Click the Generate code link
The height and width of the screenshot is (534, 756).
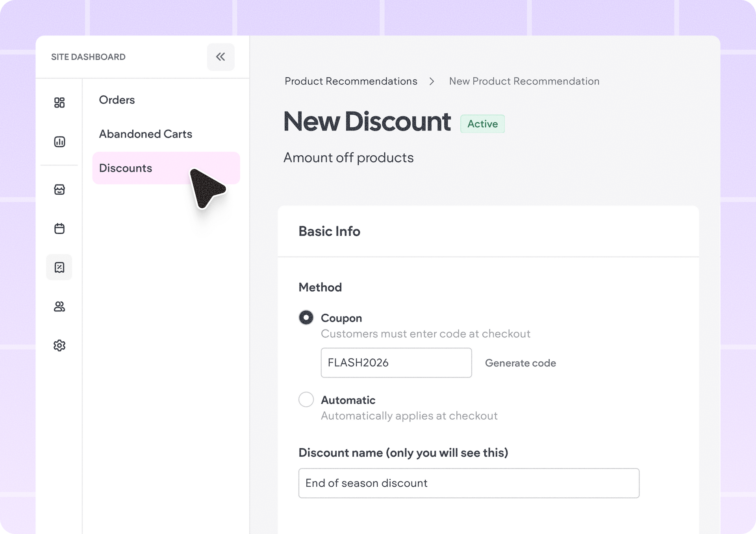coord(521,363)
